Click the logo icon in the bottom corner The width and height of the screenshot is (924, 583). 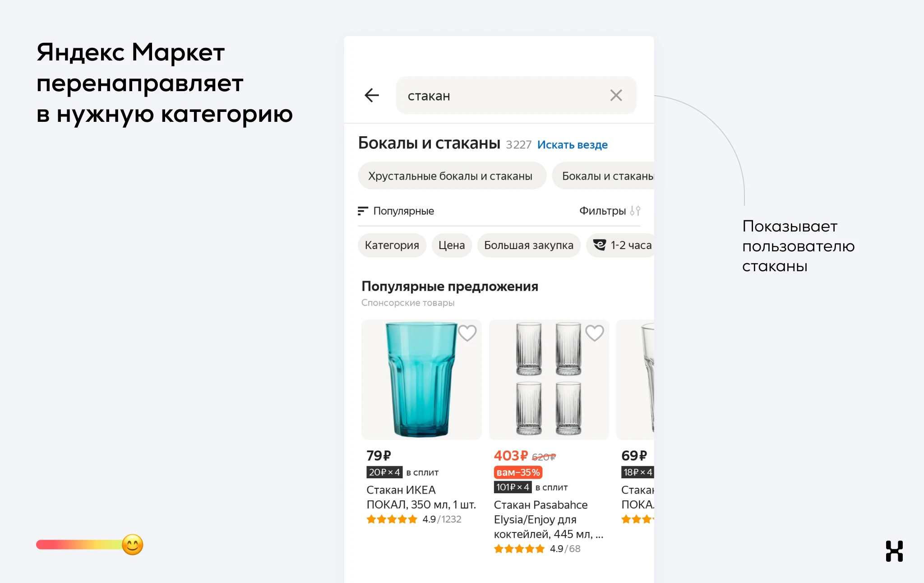894,551
